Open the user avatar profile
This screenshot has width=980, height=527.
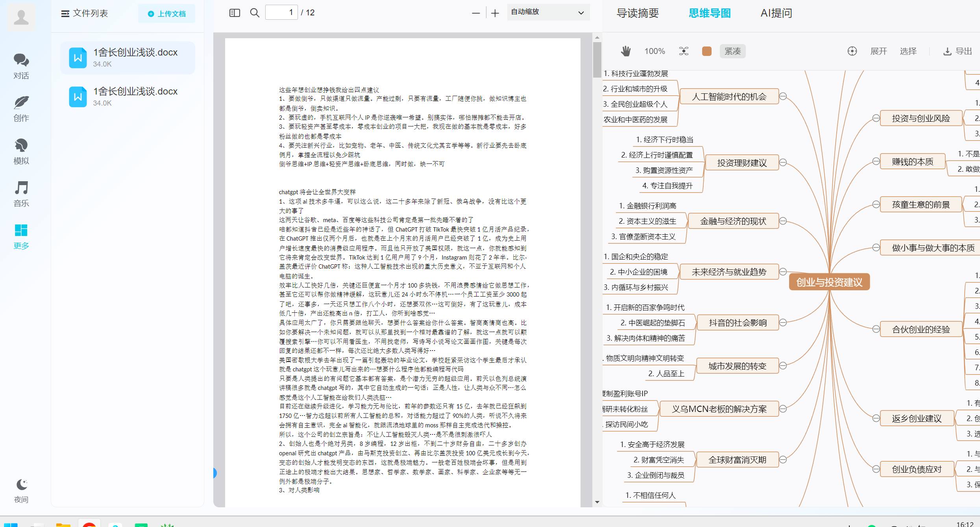21,17
